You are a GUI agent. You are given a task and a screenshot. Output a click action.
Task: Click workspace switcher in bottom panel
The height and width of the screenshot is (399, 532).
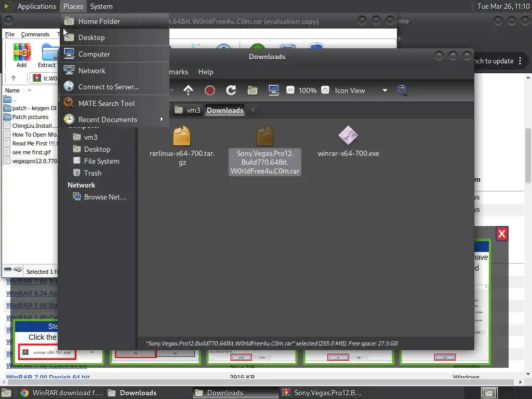(x=489, y=393)
